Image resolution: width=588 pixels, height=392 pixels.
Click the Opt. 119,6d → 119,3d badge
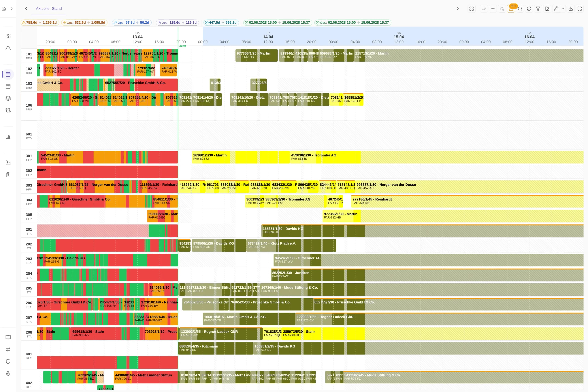[177, 23]
